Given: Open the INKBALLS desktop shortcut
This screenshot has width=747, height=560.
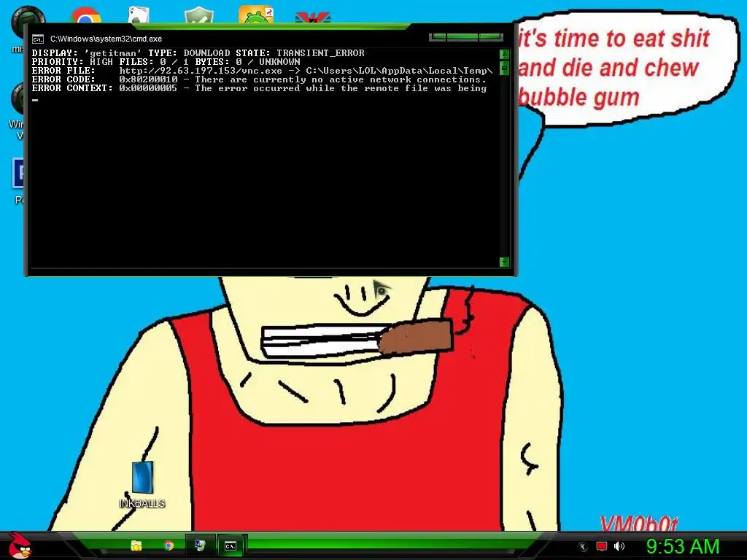Looking at the screenshot, I should 142,484.
